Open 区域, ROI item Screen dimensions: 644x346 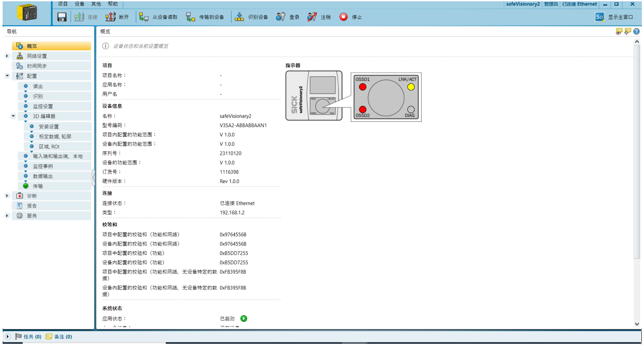57,146
